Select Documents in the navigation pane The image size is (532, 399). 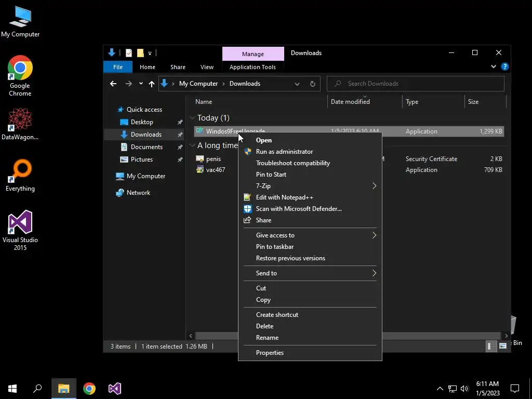click(x=147, y=147)
